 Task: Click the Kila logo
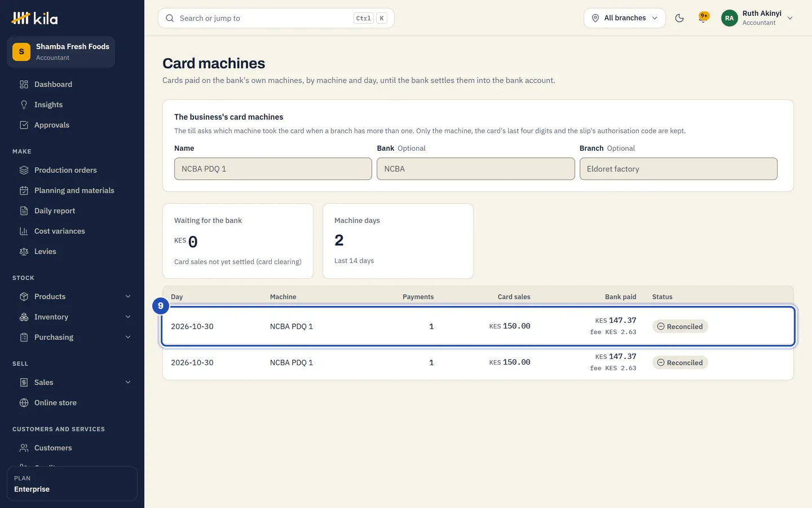(x=34, y=18)
